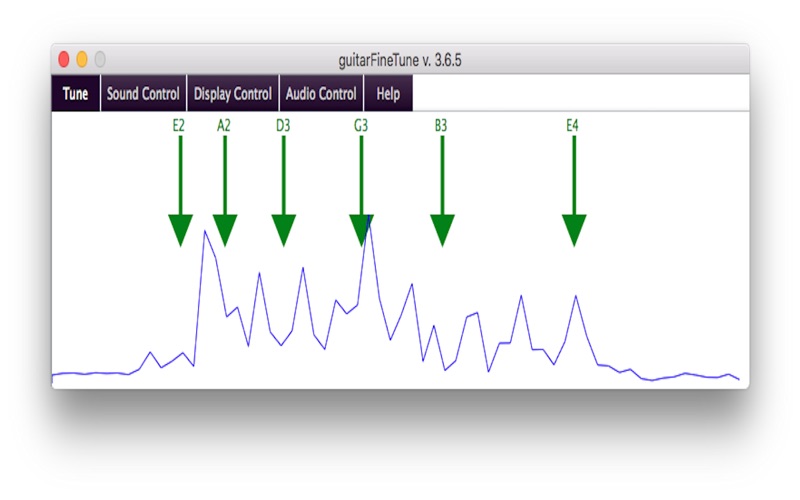
Task: Click the E4 string marker arrow
Action: coord(574,191)
